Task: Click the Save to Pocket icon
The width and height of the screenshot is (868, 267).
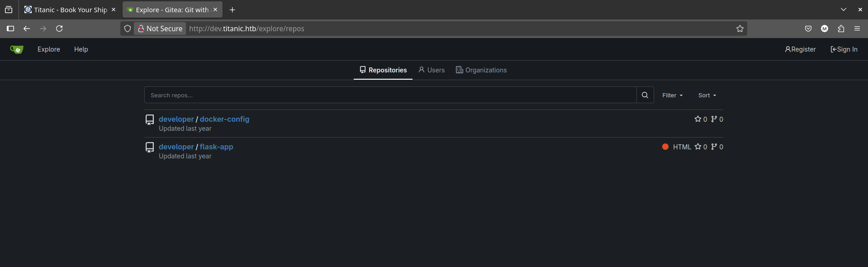Action: [808, 29]
